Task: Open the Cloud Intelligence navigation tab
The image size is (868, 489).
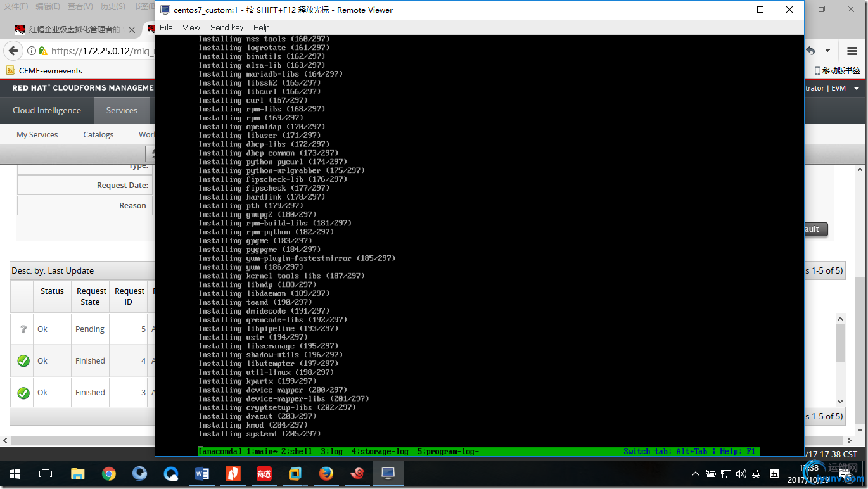Action: click(47, 110)
